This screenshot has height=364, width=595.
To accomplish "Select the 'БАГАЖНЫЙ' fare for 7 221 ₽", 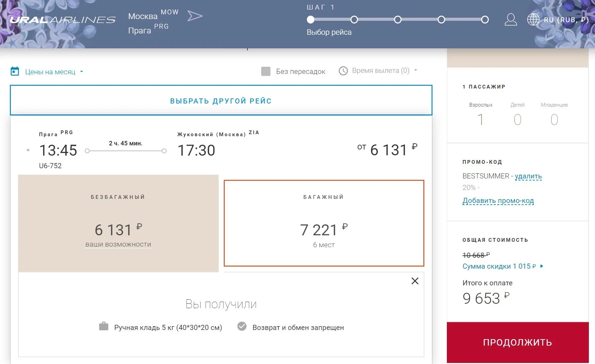I will point(324,223).
